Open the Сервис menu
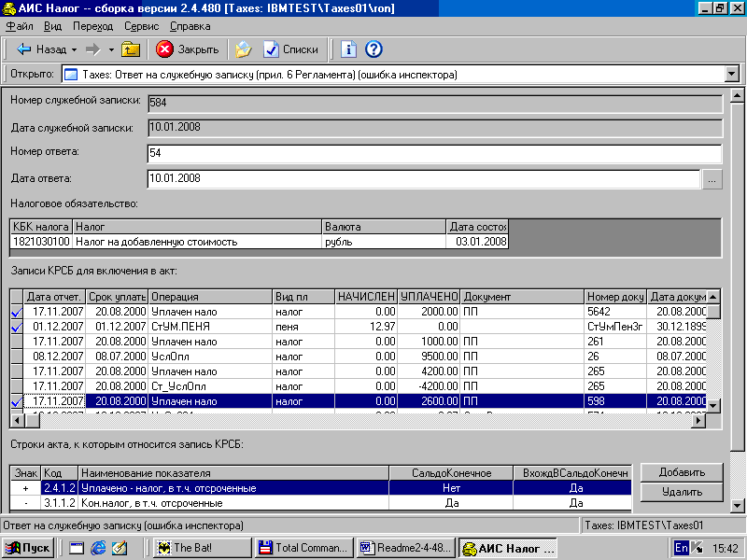 tap(141, 27)
